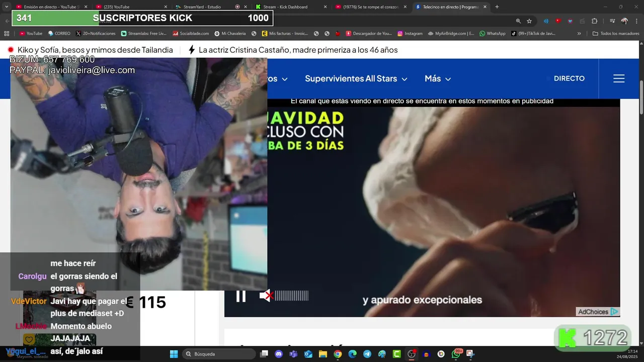Viewport: 644px width, 362px height.
Task: Pause the Telecinco live video
Action: [241, 296]
